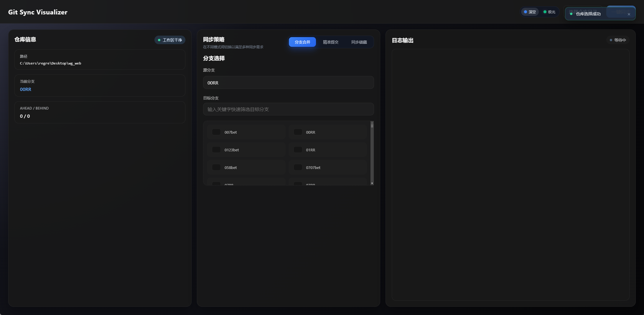Click the branch list scroll-down arrow
644x315 pixels.
pyautogui.click(x=372, y=183)
